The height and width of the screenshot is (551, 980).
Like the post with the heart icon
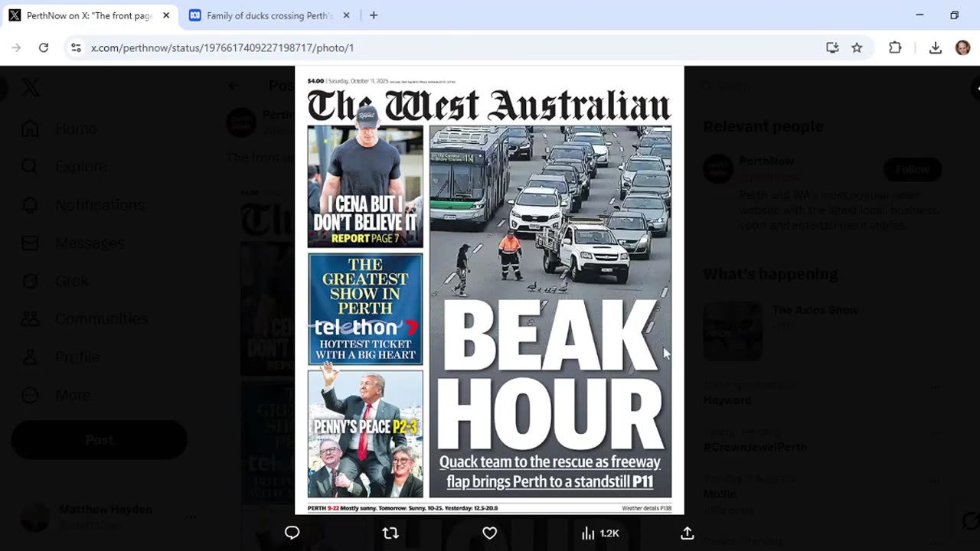tap(490, 533)
